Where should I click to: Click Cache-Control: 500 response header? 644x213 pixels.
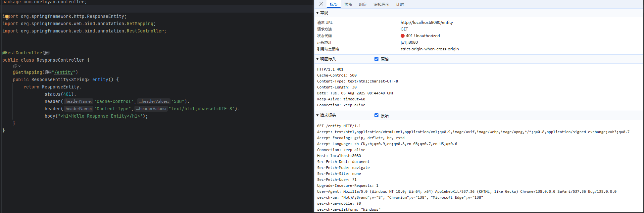337,75
